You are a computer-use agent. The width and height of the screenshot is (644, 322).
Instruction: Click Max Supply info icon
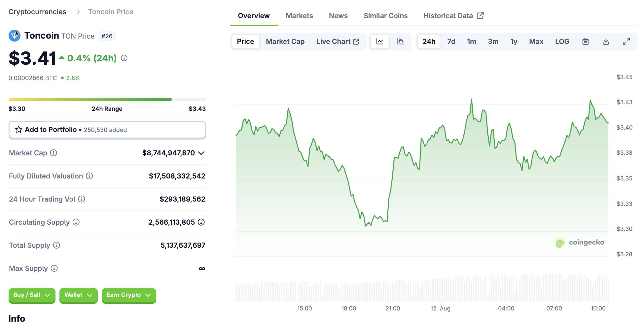click(x=54, y=268)
